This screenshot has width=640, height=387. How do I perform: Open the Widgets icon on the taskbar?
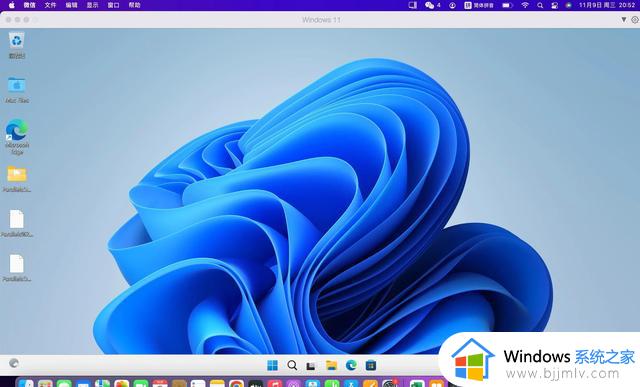[x=13, y=363]
